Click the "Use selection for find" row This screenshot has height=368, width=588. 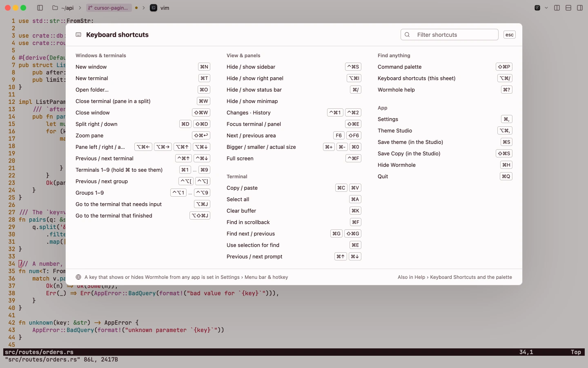tap(294, 245)
